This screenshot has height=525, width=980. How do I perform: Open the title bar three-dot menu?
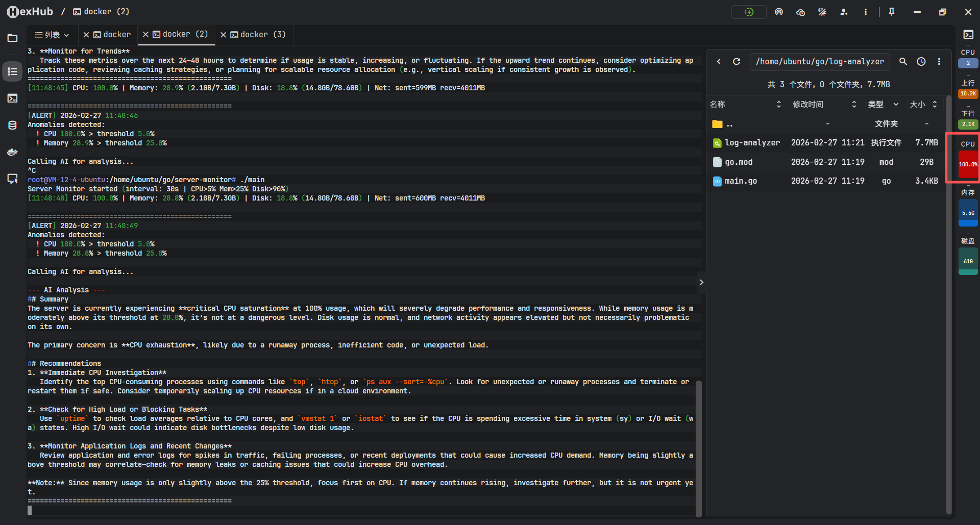pyautogui.click(x=865, y=12)
